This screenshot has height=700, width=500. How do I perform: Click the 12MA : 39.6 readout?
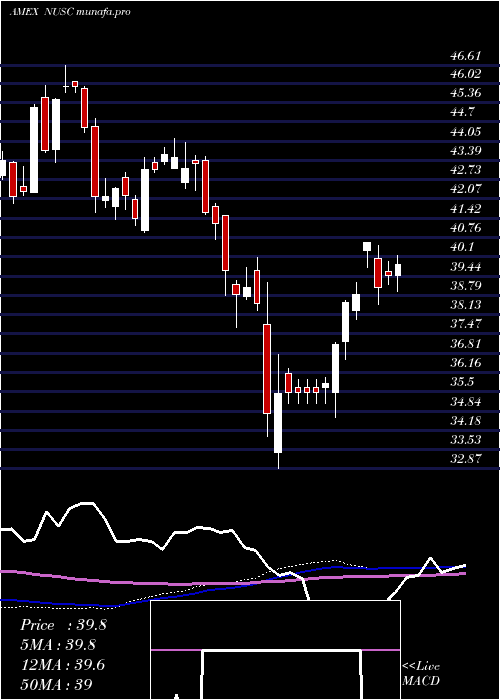click(x=62, y=665)
